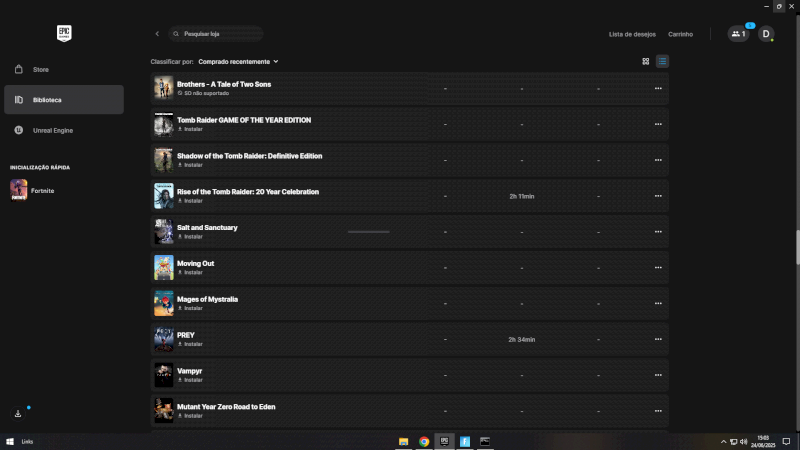Screen dimensions: 800x450
Task: Open three-dot menu for PREY
Action: pos(657,339)
